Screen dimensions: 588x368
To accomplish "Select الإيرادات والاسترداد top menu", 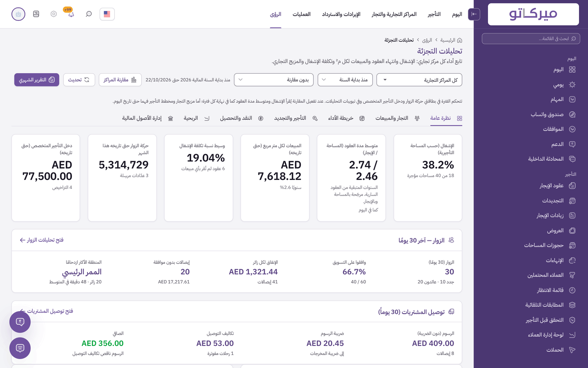I will [341, 14].
